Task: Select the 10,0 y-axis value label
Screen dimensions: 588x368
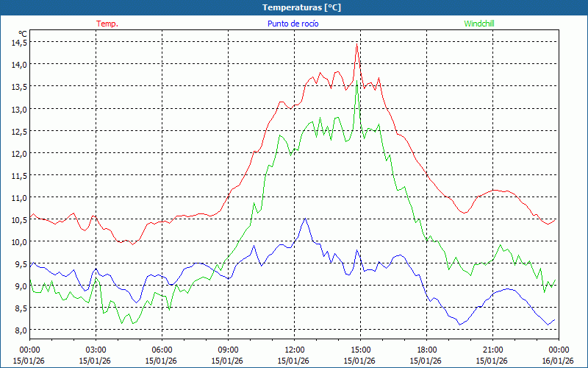Action: pyautogui.click(x=18, y=241)
